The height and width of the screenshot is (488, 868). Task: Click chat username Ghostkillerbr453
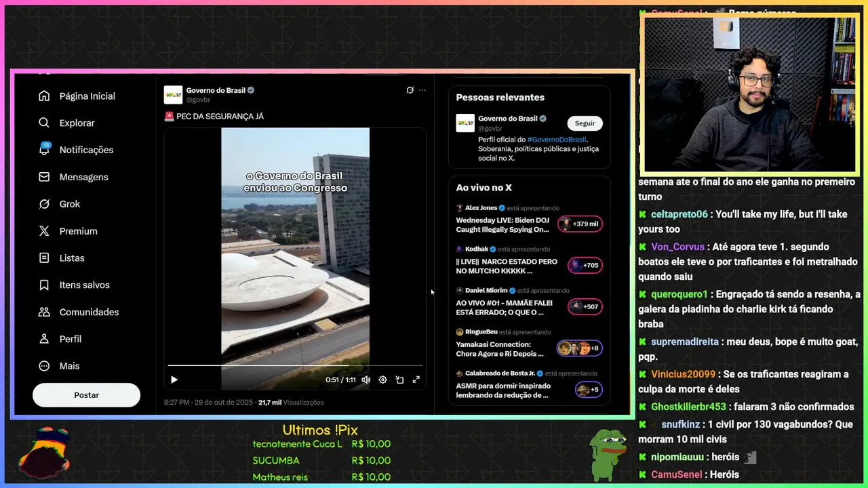[x=688, y=407]
